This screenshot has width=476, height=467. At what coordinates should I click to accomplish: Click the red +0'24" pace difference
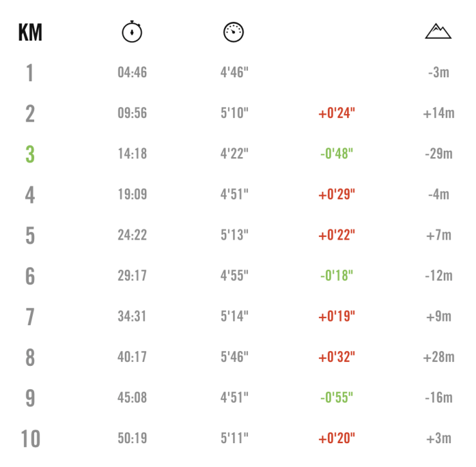[x=337, y=113]
